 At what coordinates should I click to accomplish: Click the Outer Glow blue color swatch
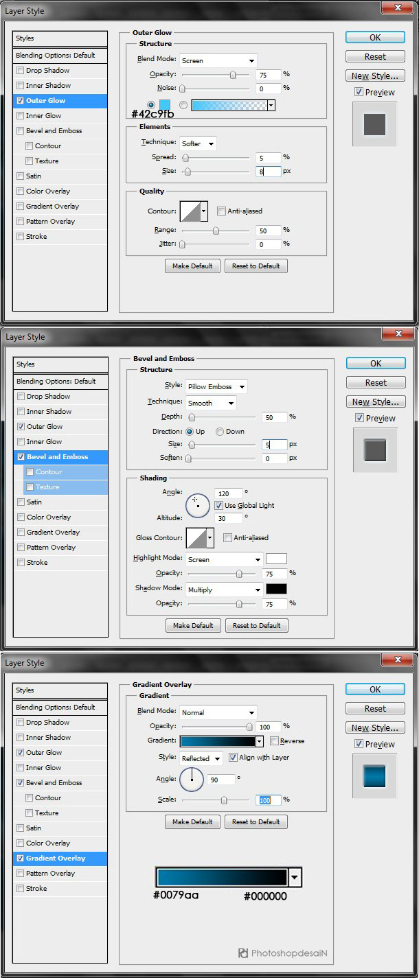(165, 105)
